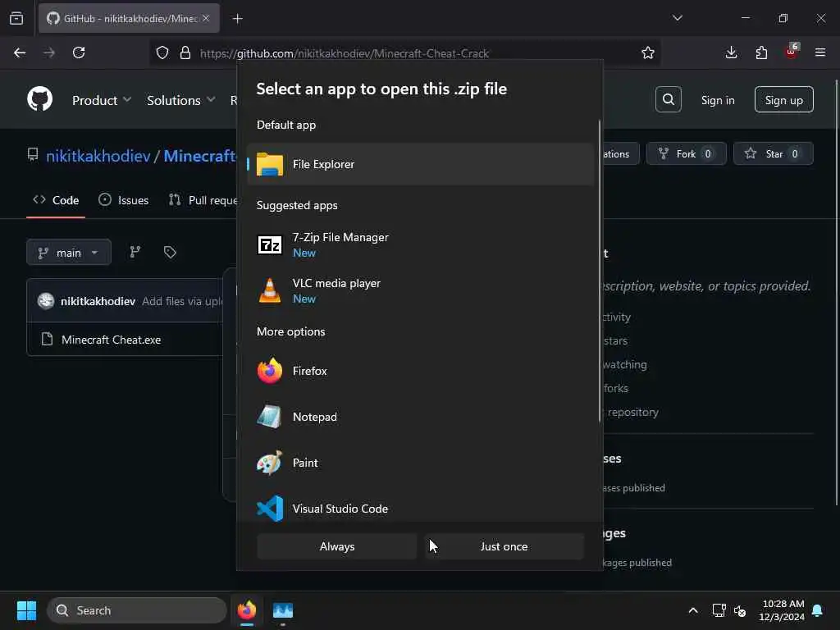Open the tracking protection shield icon
Viewport: 840px width, 630px height.
coord(162,52)
